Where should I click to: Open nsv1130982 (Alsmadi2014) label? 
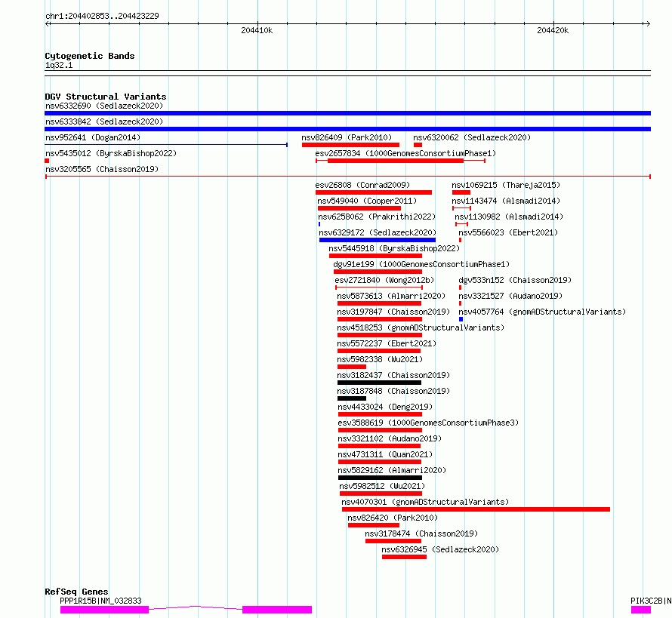[509, 217]
